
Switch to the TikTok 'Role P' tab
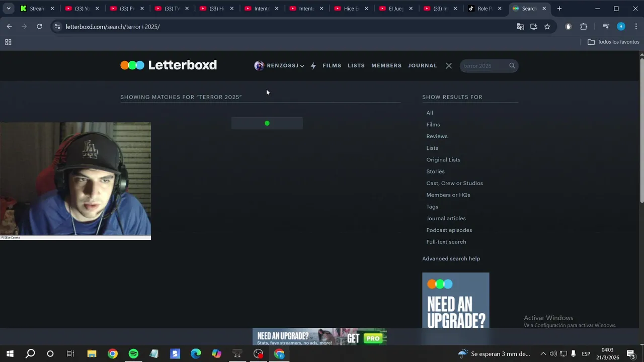[x=485, y=9]
